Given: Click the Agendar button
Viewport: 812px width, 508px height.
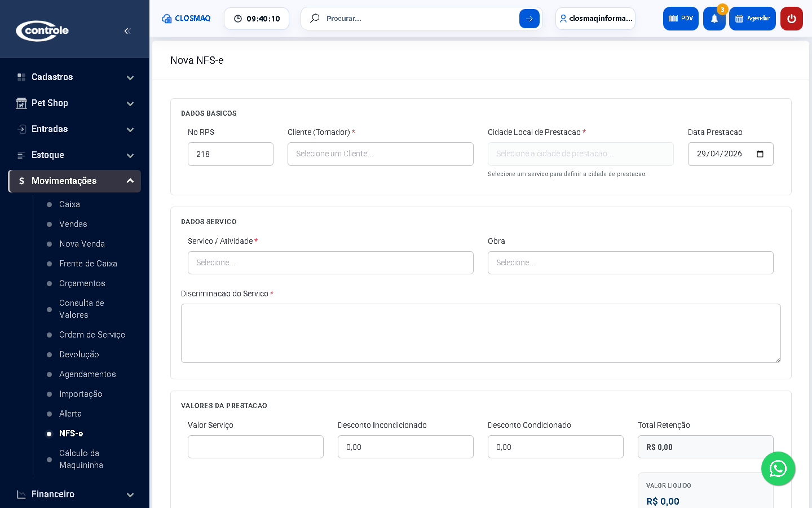Looking at the screenshot, I should pyautogui.click(x=752, y=19).
